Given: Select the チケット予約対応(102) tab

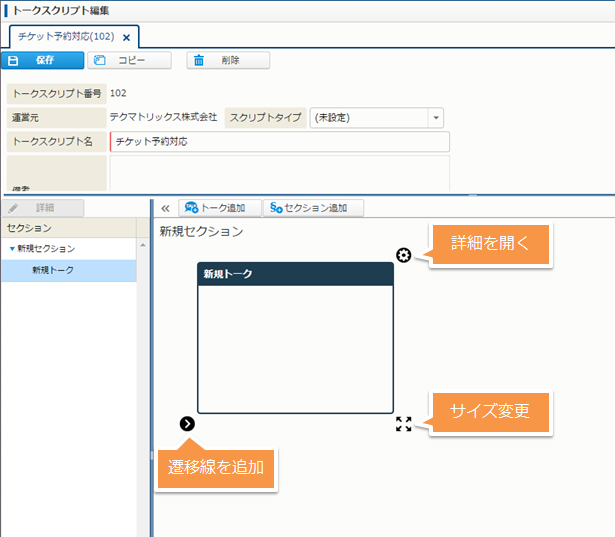Looking at the screenshot, I should pyautogui.click(x=65, y=37).
